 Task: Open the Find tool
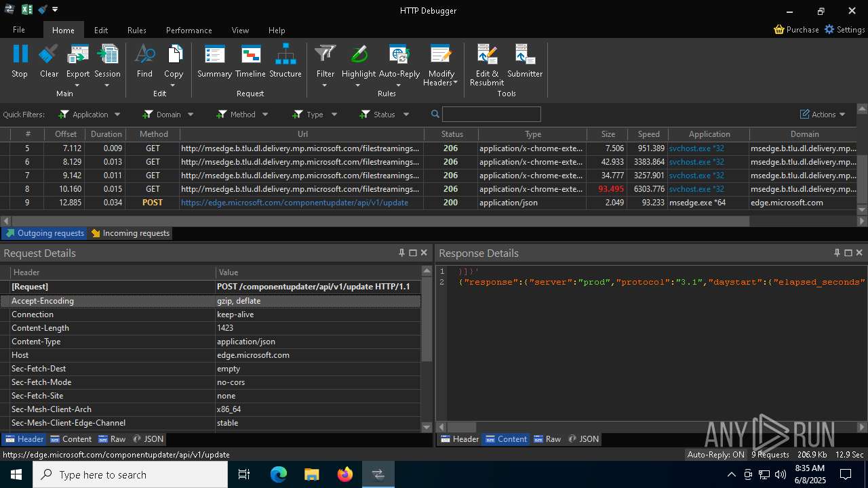[144, 55]
